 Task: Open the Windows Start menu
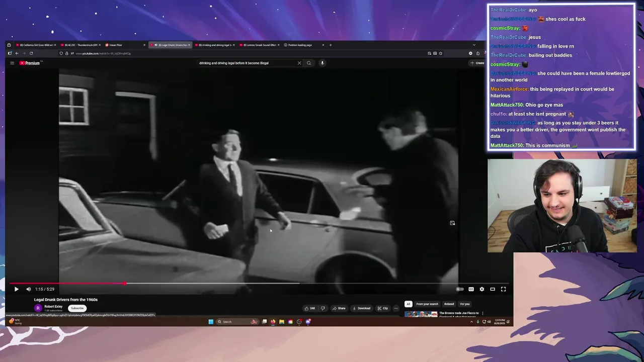pyautogui.click(x=211, y=322)
